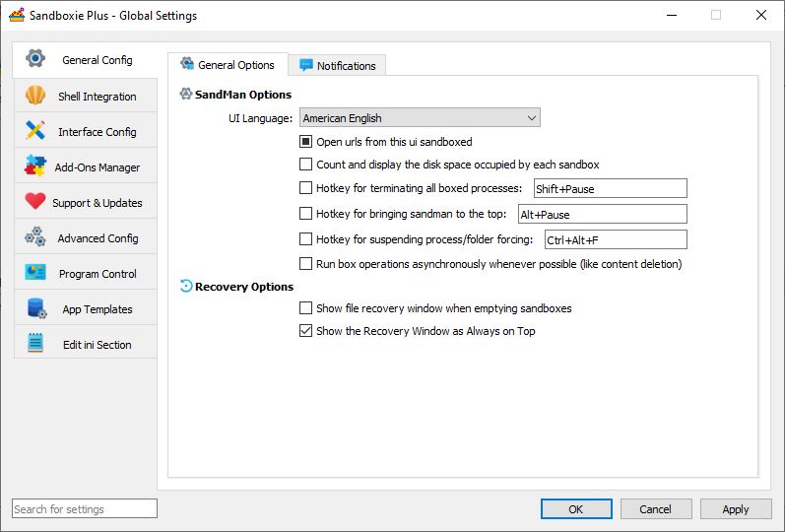Select the General Options tab

pyautogui.click(x=228, y=64)
